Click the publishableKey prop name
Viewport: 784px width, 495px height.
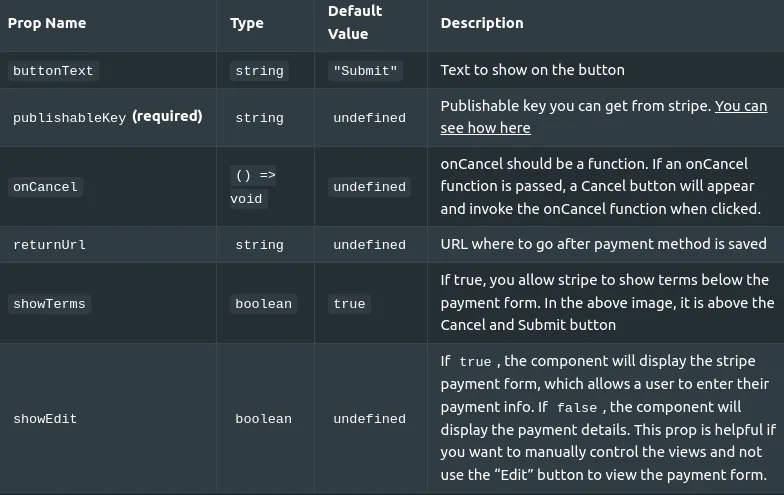click(70, 118)
